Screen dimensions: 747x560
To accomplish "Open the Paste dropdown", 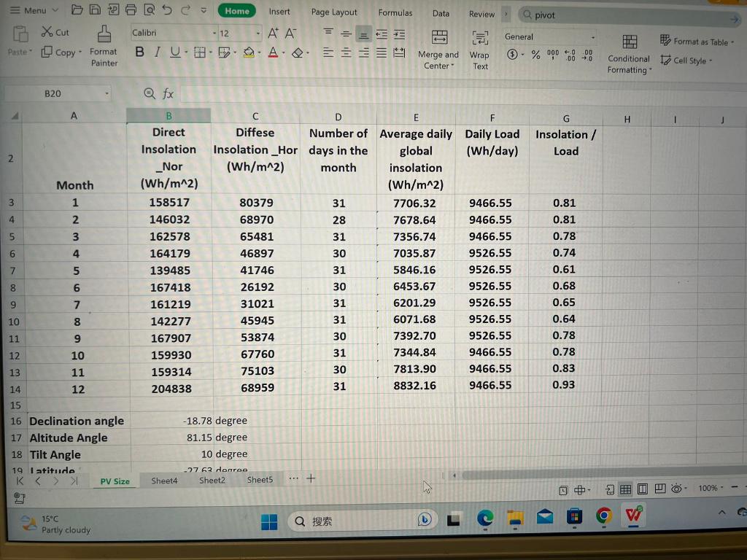I will pyautogui.click(x=20, y=52).
